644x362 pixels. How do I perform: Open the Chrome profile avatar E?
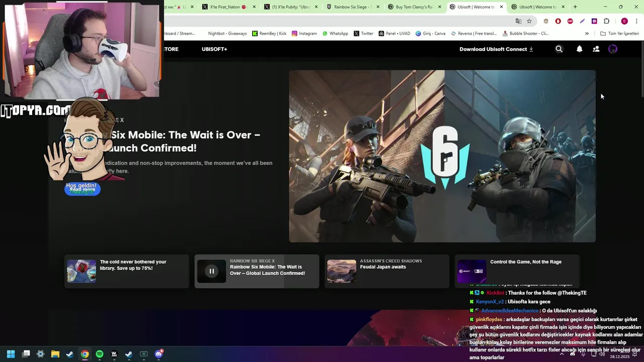tap(624, 21)
